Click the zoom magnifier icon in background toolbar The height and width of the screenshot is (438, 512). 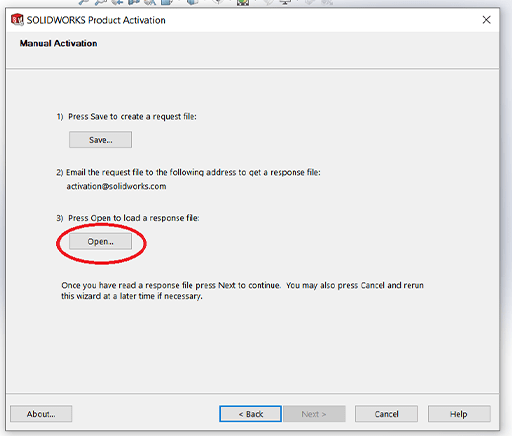pos(83,2)
